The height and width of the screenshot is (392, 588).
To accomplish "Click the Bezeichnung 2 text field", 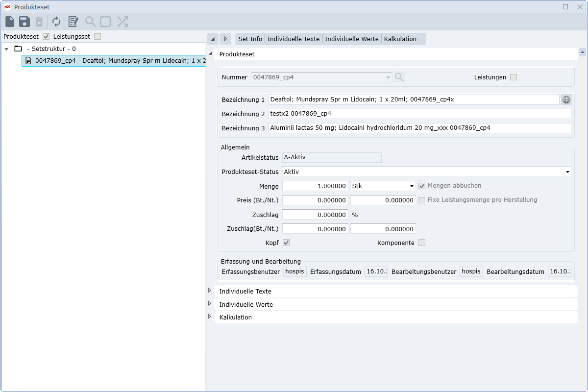I will (x=419, y=114).
